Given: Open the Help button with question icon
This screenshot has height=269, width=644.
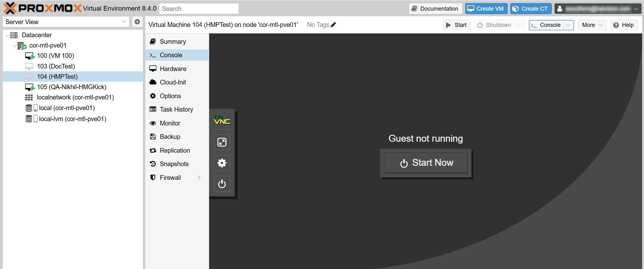Looking at the screenshot, I should pyautogui.click(x=623, y=25).
